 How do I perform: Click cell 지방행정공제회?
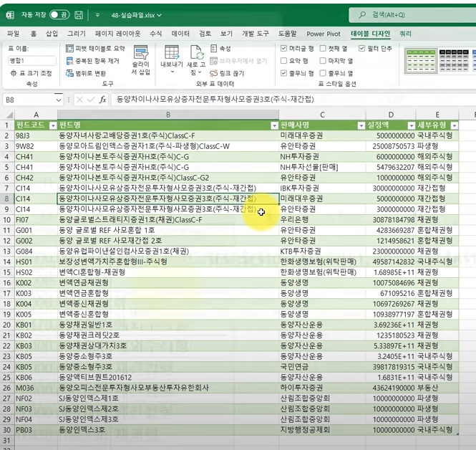click(322, 430)
